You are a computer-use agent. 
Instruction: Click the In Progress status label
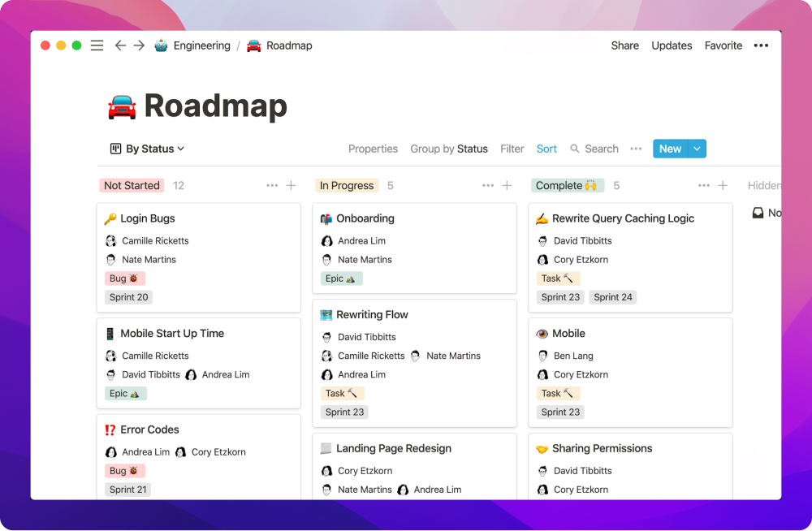(x=347, y=185)
